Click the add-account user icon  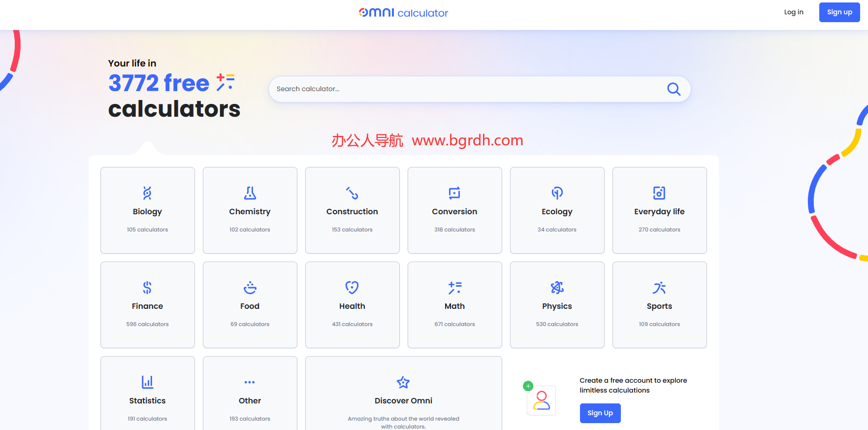[x=540, y=399]
